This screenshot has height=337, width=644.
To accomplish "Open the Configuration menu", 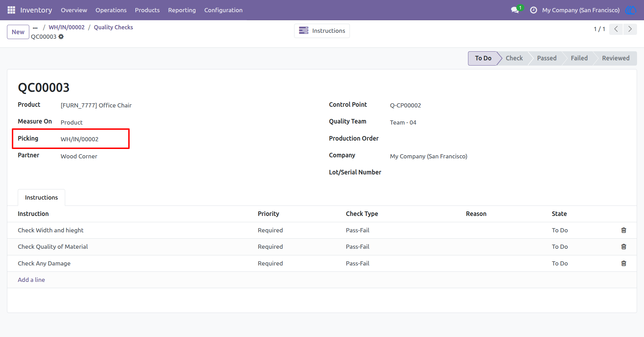I will (x=223, y=10).
